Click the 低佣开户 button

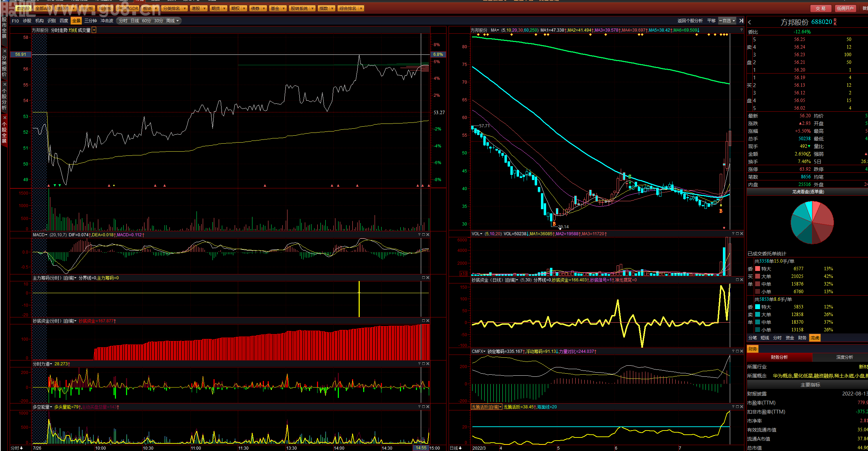pyautogui.click(x=845, y=8)
